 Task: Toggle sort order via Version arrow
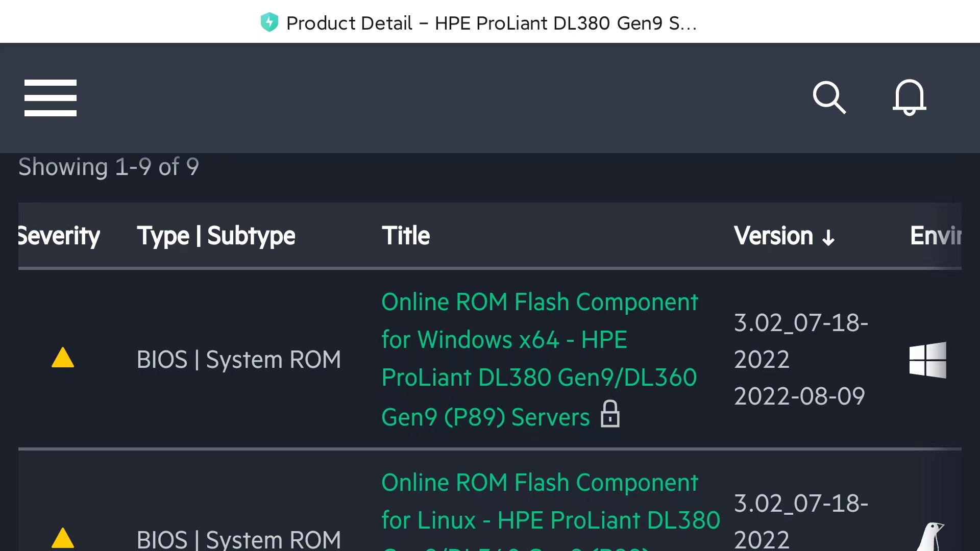[x=828, y=237]
